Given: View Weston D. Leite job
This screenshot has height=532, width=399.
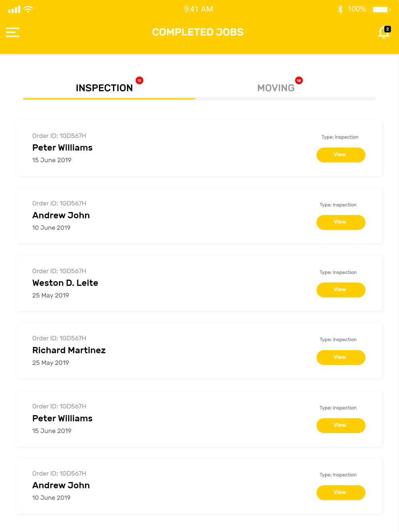Looking at the screenshot, I should pos(341,290).
